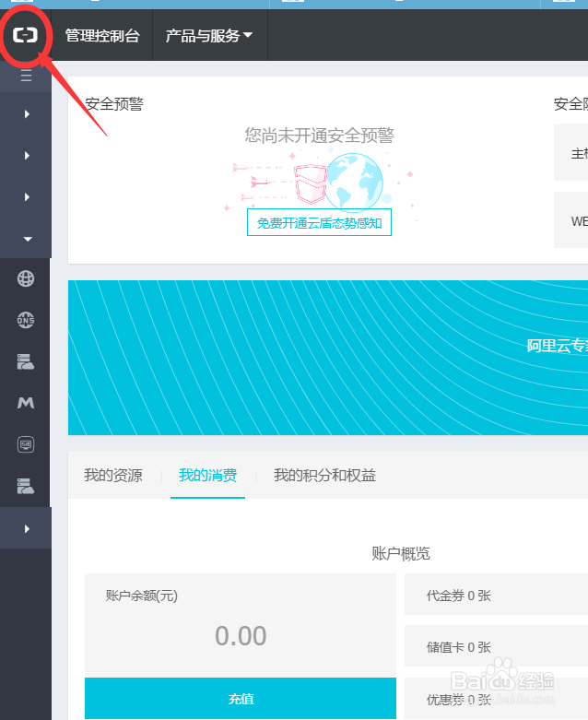This screenshot has width=588, height=720.
Task: Open the globe (domain) icon in sidebar
Action: pos(26,278)
